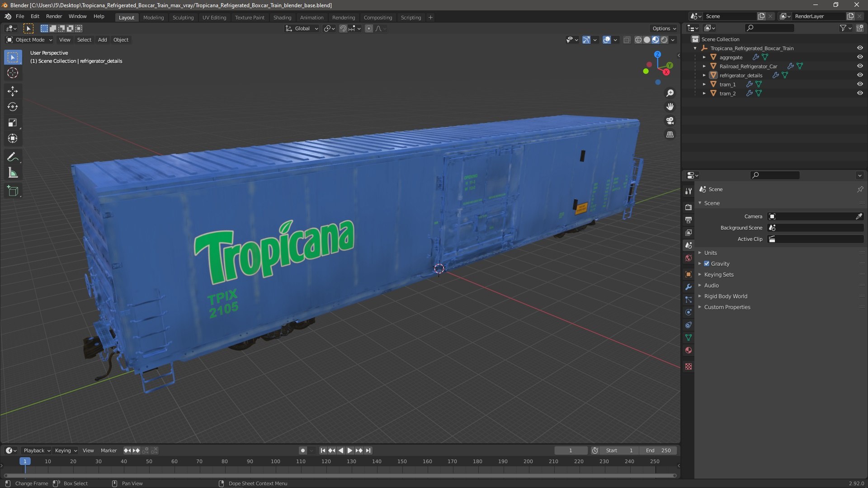Open the timeline Marker menu
This screenshot has width=868, height=488.
click(x=108, y=450)
